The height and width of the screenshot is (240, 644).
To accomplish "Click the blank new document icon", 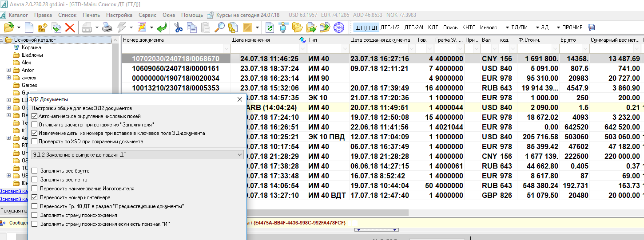I will [x=29, y=28].
